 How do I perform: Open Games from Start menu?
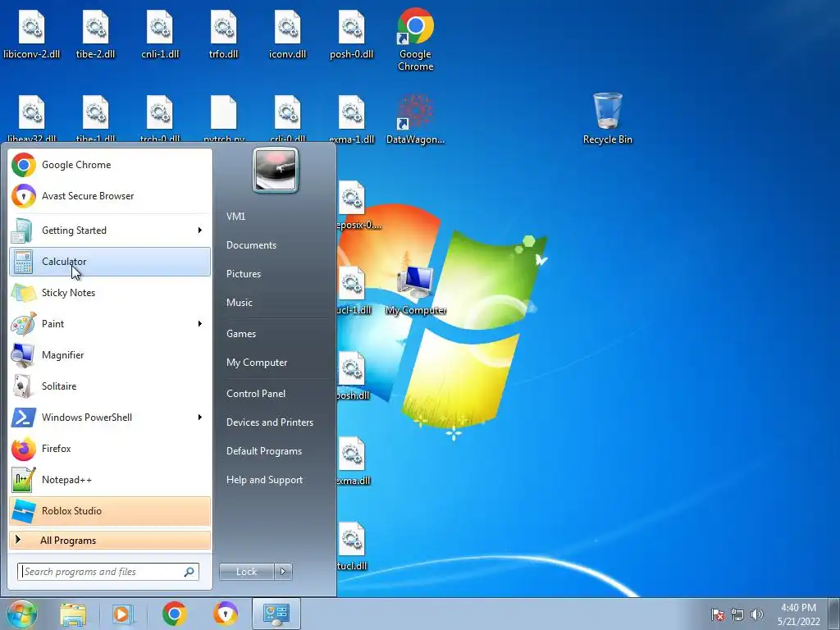241,334
